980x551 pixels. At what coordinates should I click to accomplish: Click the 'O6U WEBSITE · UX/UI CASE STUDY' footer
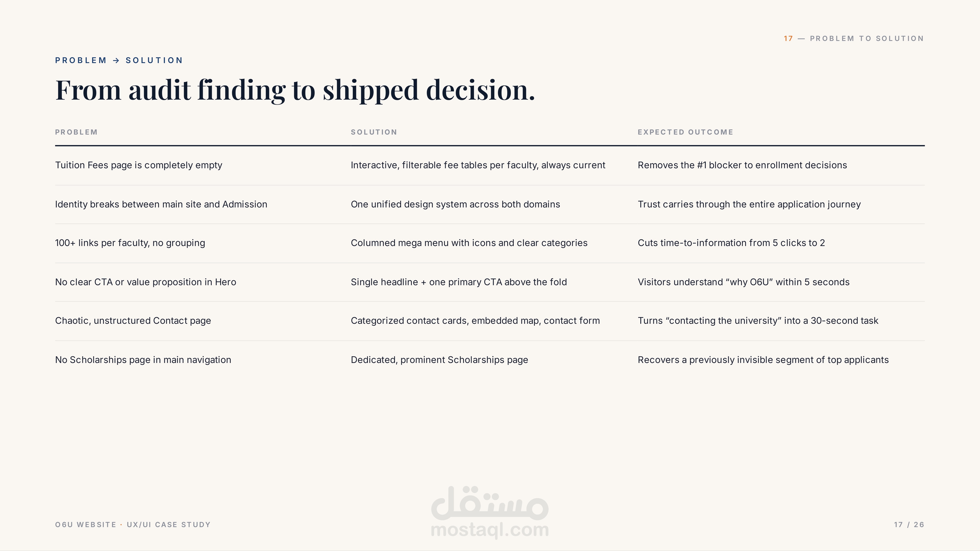tap(133, 525)
